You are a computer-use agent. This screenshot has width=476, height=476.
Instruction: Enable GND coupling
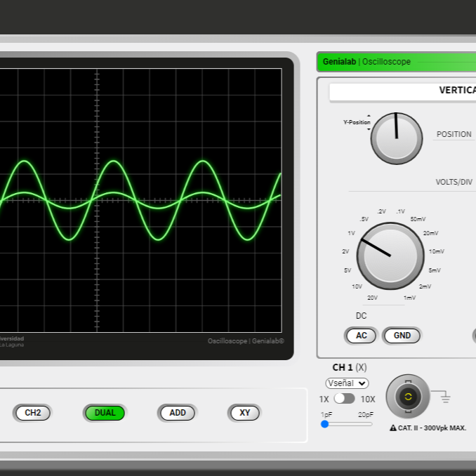(x=402, y=336)
